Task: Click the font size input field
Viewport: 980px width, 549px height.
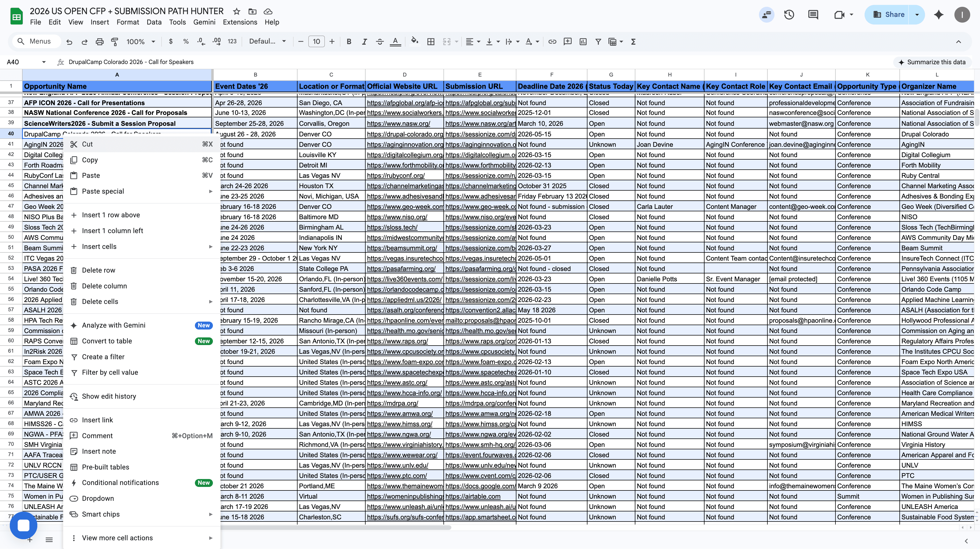Action: [x=317, y=41]
